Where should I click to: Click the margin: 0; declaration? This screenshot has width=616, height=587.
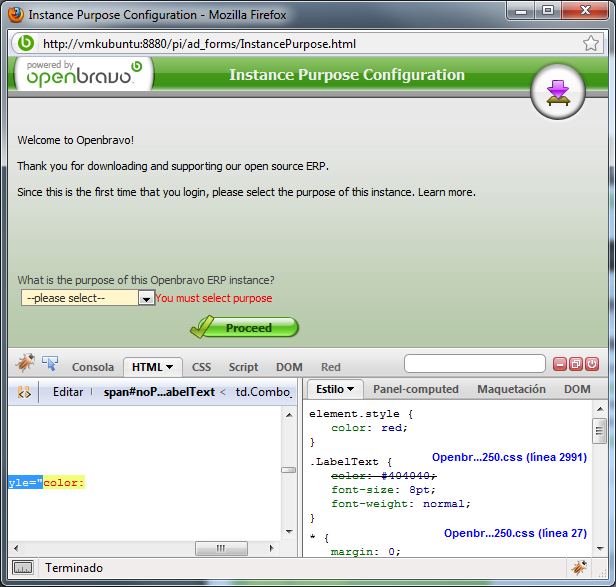click(x=365, y=552)
